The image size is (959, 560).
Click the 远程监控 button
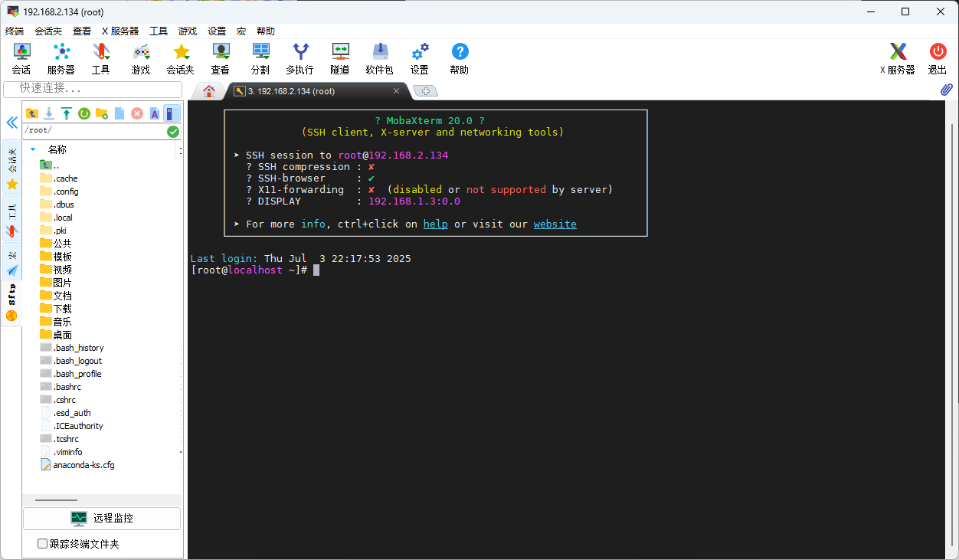pyautogui.click(x=102, y=519)
